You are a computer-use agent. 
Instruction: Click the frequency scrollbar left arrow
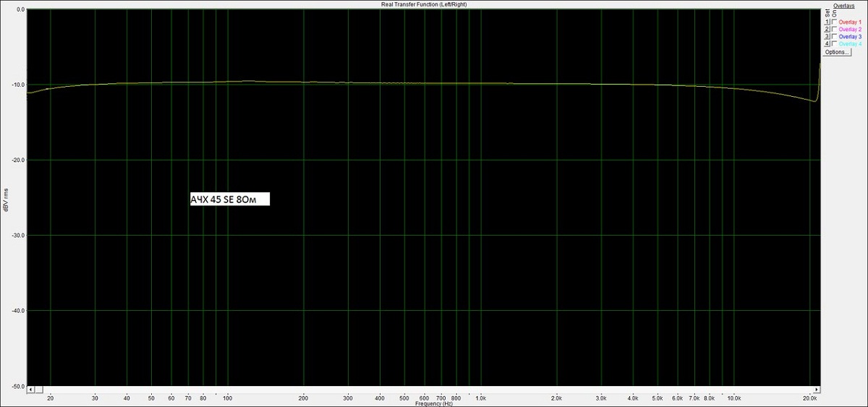[30, 389]
